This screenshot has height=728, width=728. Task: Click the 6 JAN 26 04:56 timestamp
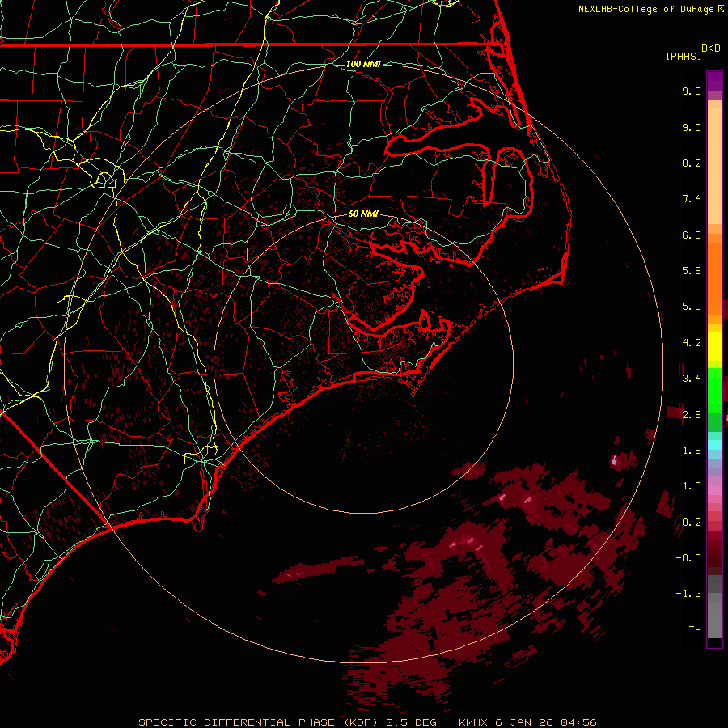pos(546,722)
